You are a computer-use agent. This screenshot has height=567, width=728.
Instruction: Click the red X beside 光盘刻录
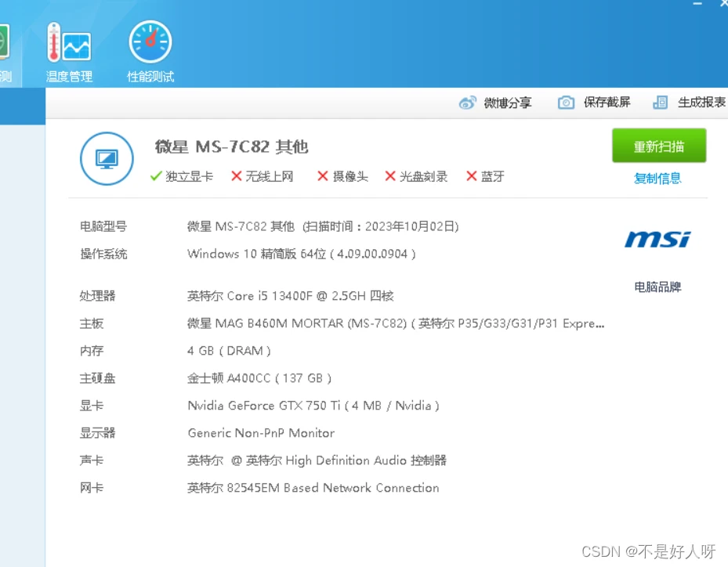click(390, 176)
